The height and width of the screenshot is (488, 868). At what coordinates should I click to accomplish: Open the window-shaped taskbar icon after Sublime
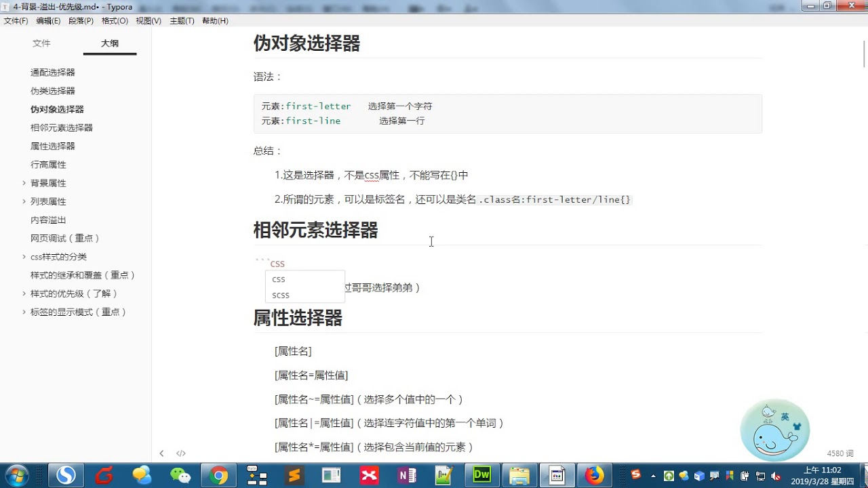(332, 475)
